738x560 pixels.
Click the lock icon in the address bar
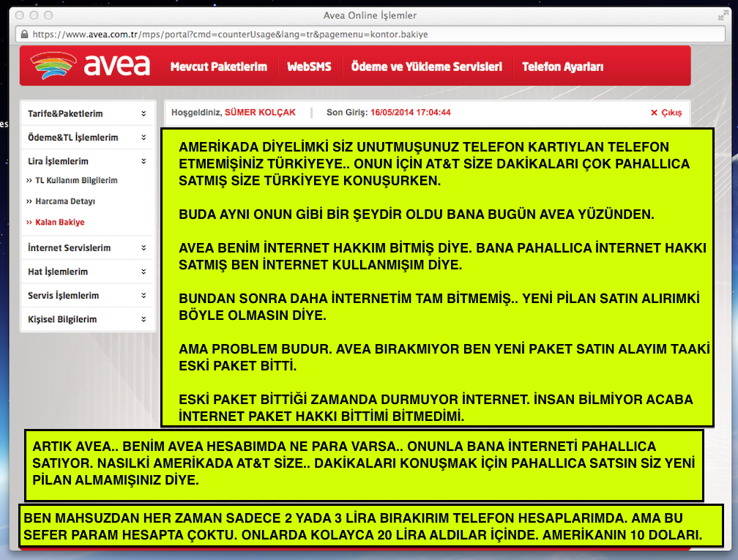(24, 34)
